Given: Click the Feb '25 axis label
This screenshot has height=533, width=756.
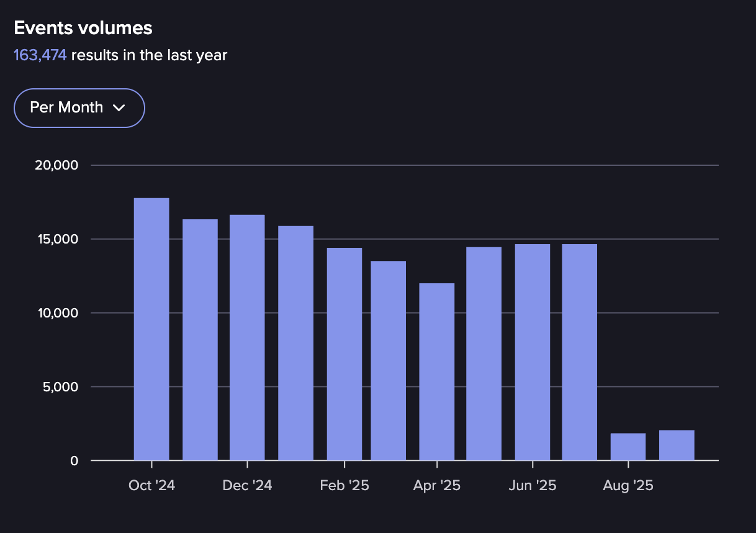Looking at the screenshot, I should [344, 485].
